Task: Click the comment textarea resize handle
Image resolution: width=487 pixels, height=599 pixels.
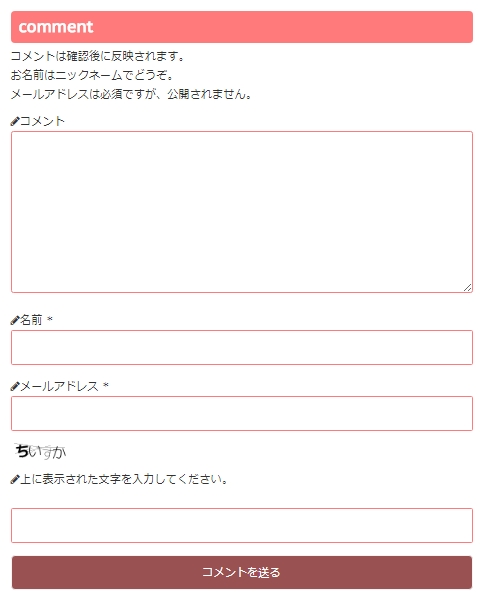Action: click(468, 288)
